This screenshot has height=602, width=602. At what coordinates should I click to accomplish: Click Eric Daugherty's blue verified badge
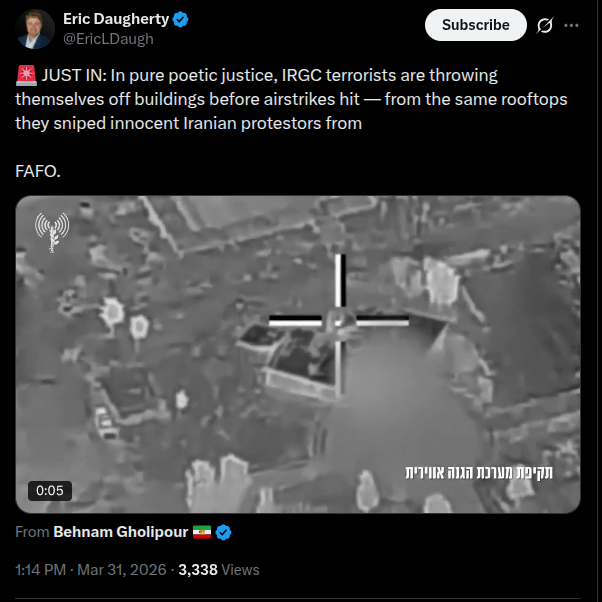pyautogui.click(x=180, y=19)
